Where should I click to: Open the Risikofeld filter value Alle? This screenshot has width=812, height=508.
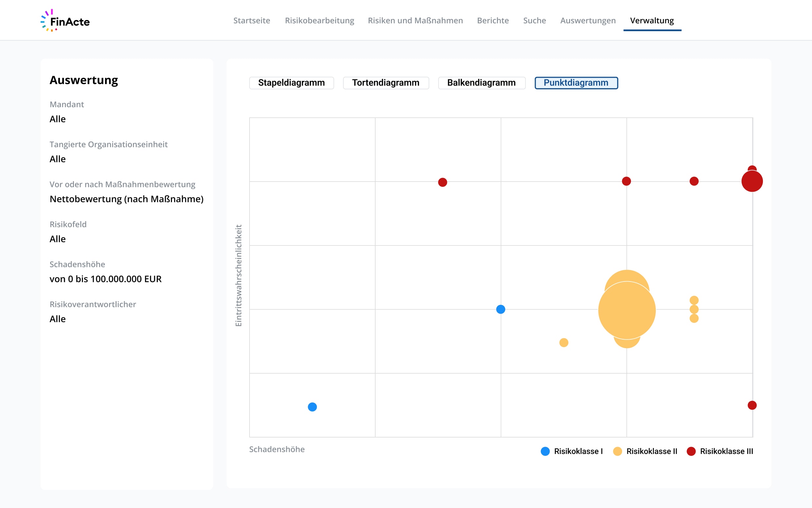click(58, 239)
